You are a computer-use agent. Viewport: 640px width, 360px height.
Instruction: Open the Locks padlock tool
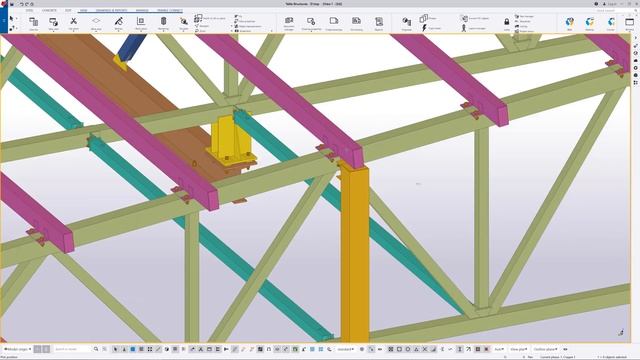507,23
